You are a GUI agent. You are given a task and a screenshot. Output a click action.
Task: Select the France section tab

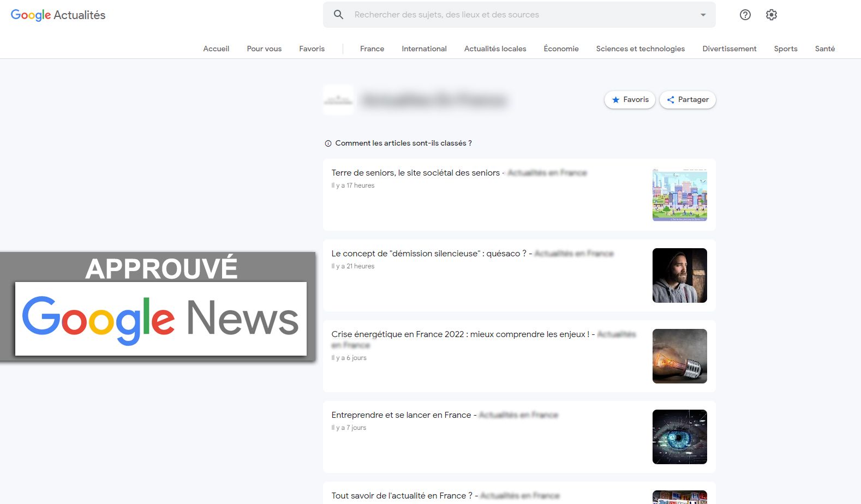point(372,49)
